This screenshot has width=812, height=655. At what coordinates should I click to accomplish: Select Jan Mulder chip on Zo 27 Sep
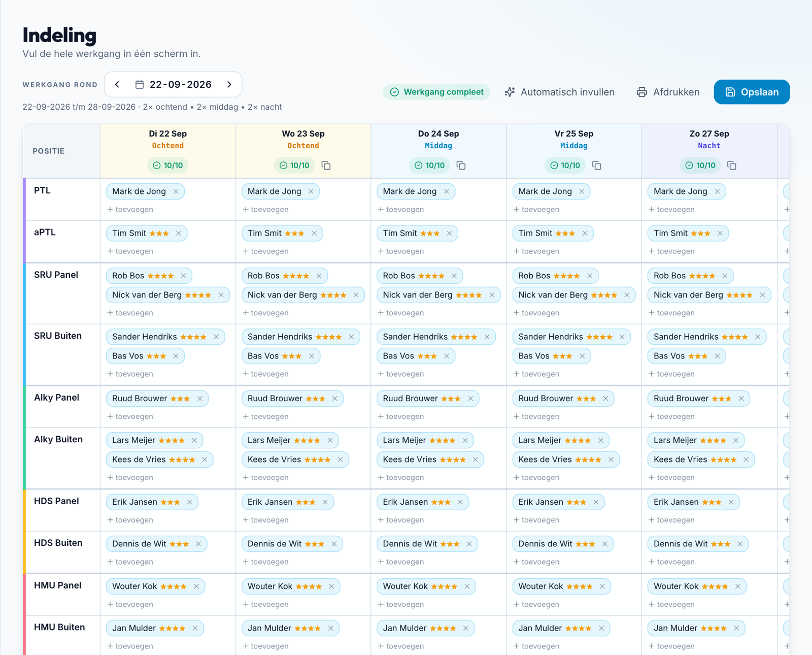(x=696, y=628)
